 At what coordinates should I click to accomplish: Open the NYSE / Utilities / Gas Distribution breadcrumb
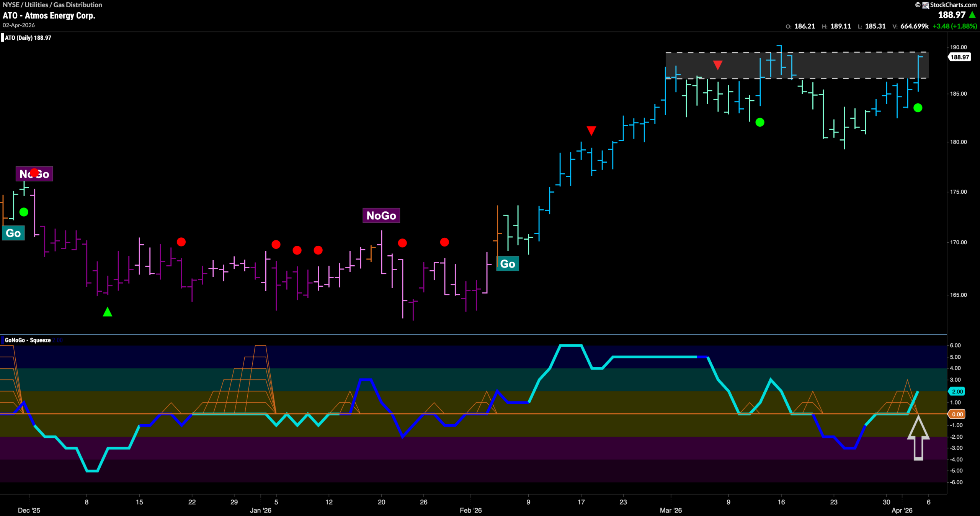pos(52,5)
